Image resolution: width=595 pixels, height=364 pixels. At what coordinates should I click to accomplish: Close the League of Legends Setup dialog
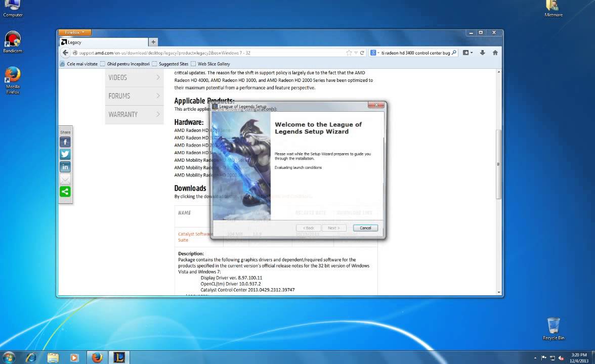click(376, 105)
